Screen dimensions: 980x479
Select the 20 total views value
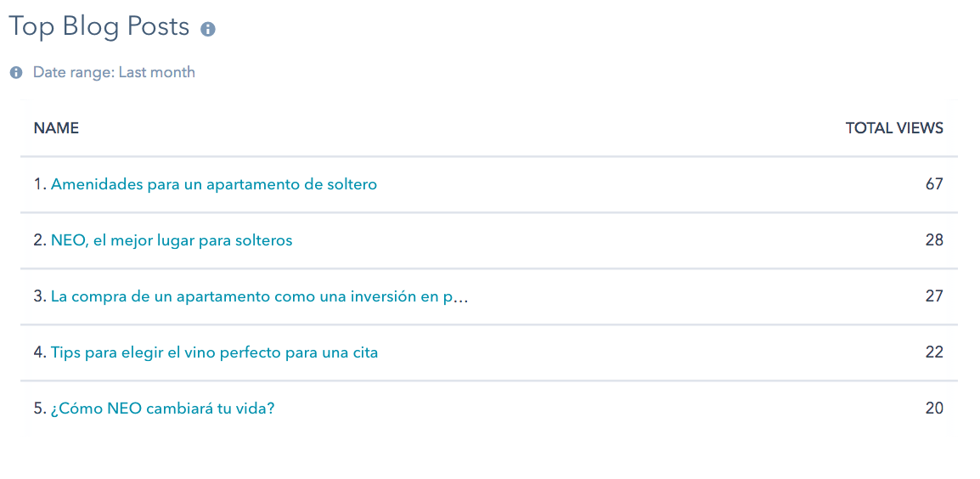934,409
